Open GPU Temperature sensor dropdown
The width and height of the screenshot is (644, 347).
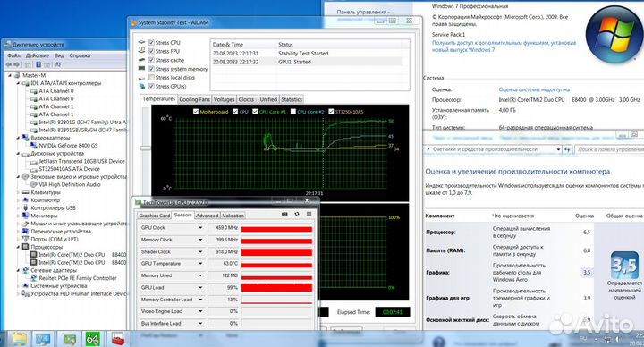[x=200, y=263]
